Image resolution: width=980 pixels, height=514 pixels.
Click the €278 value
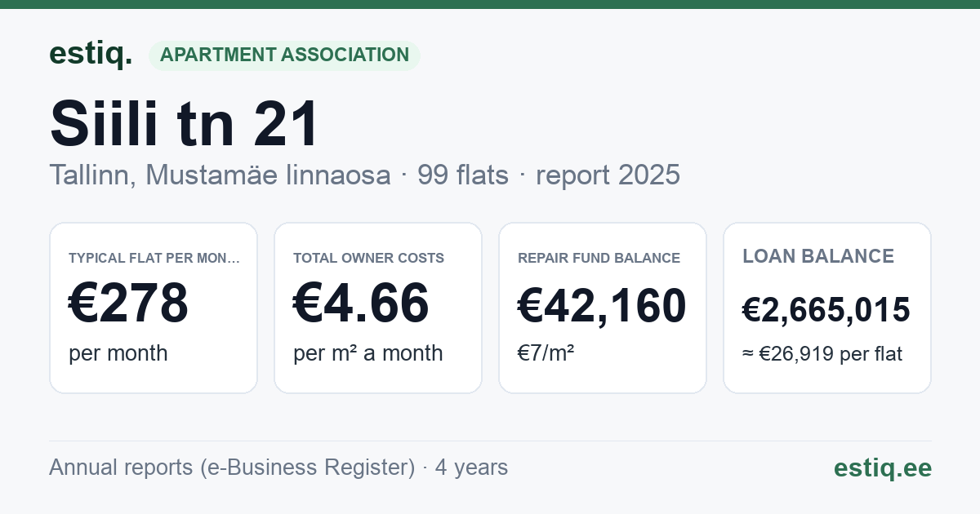128,303
